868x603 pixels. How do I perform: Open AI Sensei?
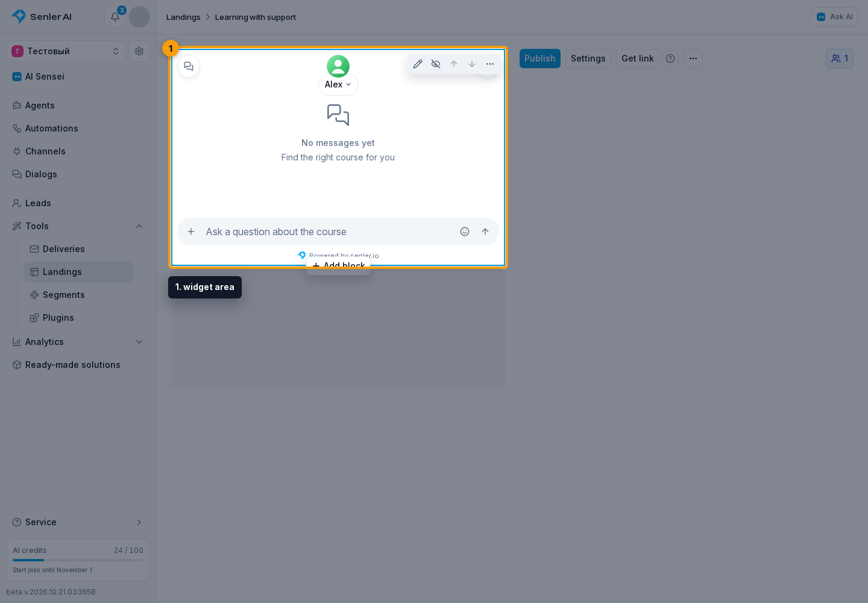coord(78,77)
